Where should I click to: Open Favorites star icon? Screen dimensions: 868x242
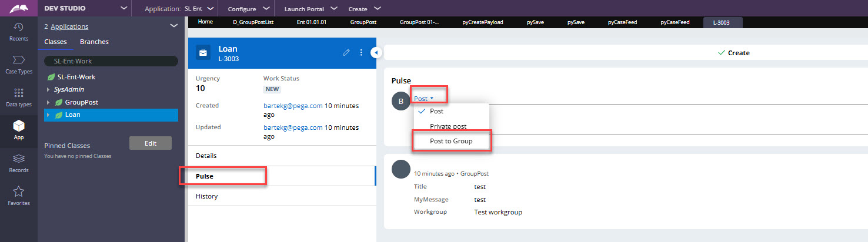[18, 196]
